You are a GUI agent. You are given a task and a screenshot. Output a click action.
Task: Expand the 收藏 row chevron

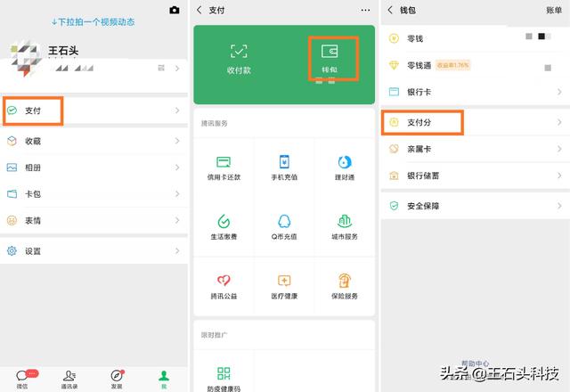coord(177,141)
